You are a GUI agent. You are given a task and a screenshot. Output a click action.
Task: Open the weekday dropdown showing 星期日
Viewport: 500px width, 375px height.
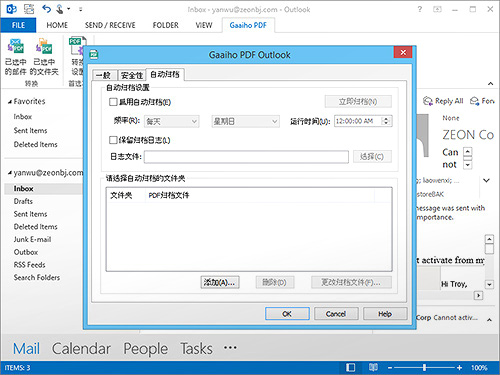click(x=245, y=121)
